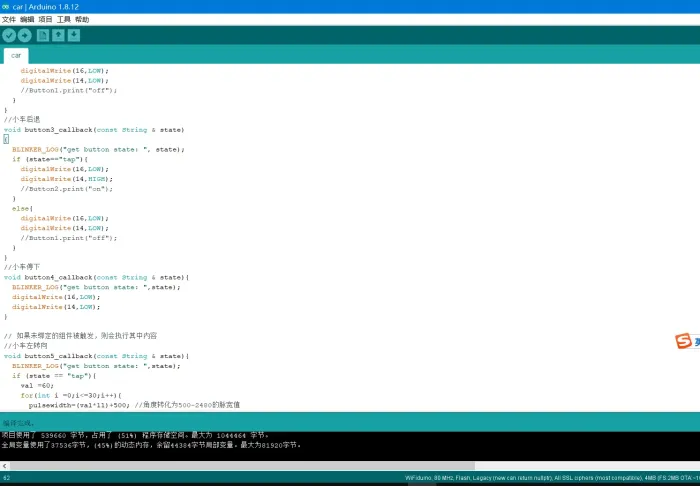Image resolution: width=700 pixels, height=486 pixels.
Task: Create a new sketch with the New icon
Action: tap(43, 35)
